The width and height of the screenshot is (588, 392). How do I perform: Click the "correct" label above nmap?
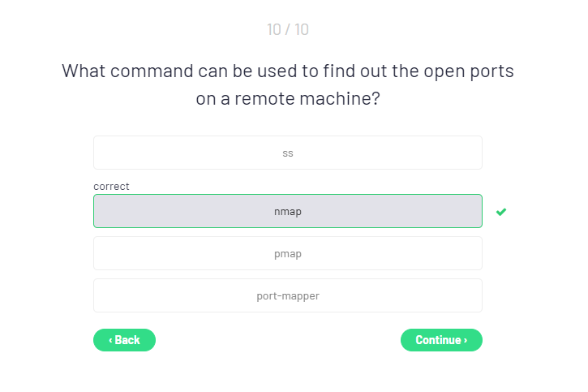point(111,186)
